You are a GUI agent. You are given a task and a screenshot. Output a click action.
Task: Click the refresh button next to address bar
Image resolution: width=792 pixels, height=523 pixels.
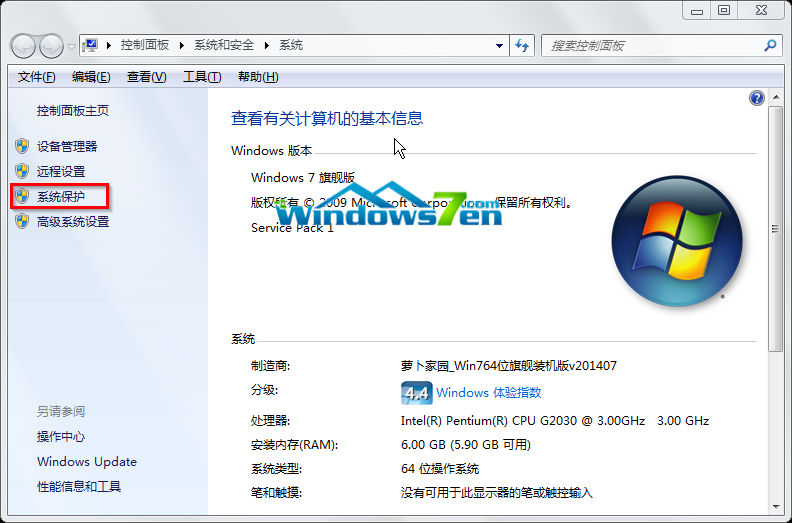[522, 46]
